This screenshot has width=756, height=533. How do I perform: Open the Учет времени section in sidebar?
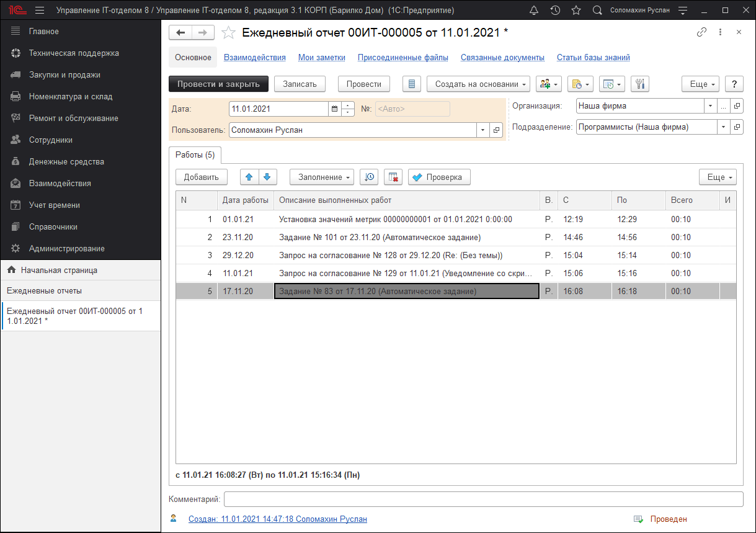[55, 205]
